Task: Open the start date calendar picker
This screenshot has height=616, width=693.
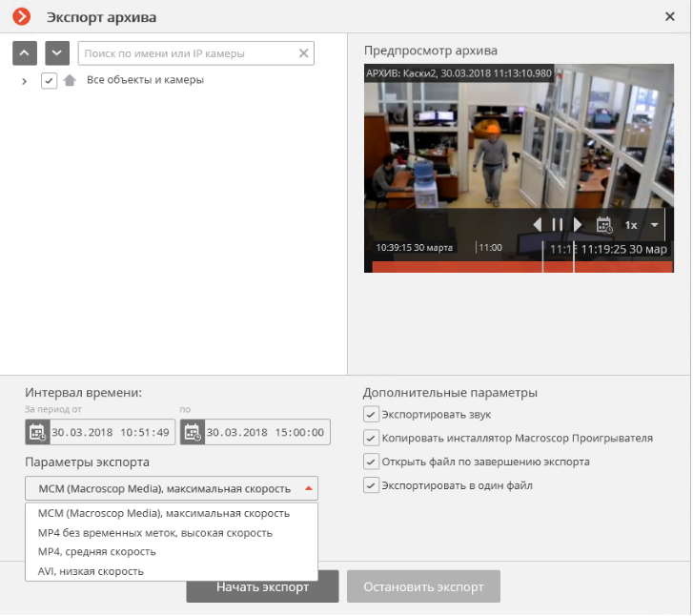Action: pos(37,432)
